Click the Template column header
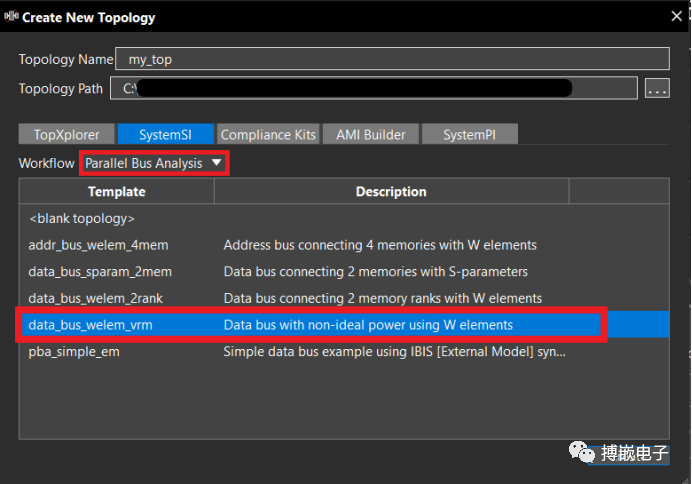The width and height of the screenshot is (692, 484). [117, 191]
